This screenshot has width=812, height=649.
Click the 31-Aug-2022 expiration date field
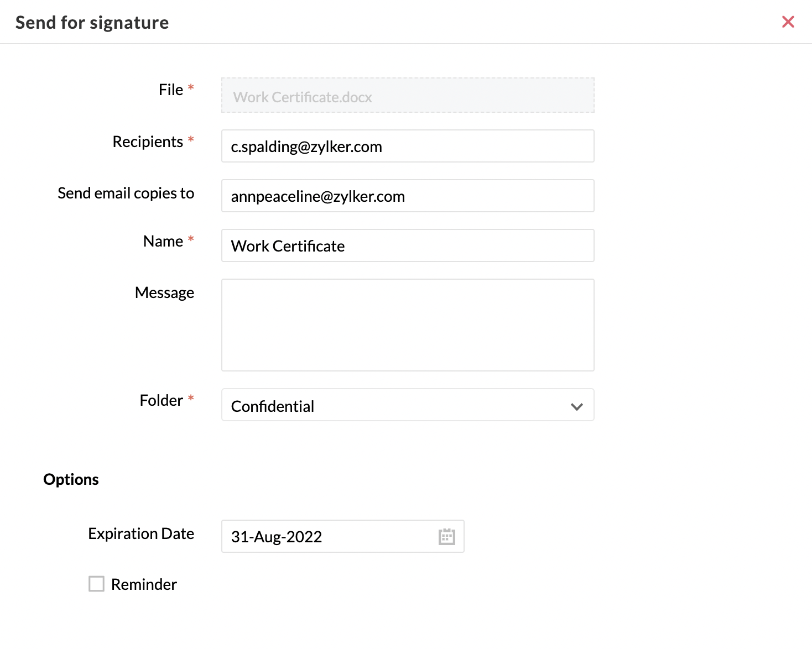[x=342, y=536]
